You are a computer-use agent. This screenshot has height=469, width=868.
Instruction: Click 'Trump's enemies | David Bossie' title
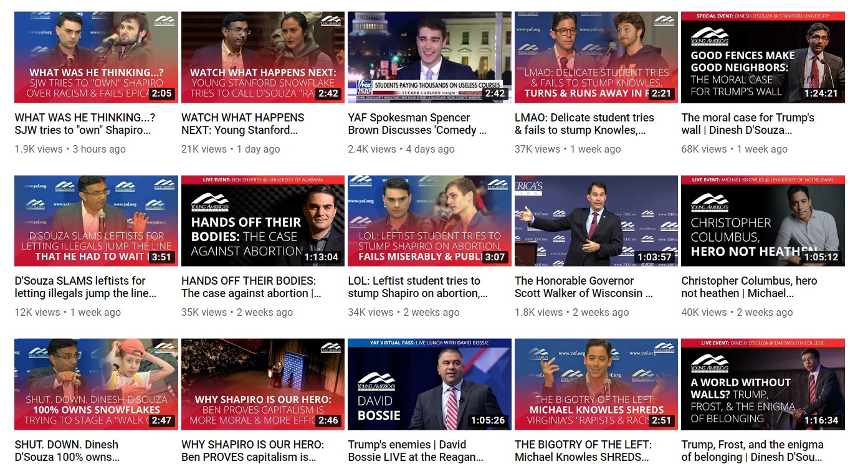click(x=416, y=451)
